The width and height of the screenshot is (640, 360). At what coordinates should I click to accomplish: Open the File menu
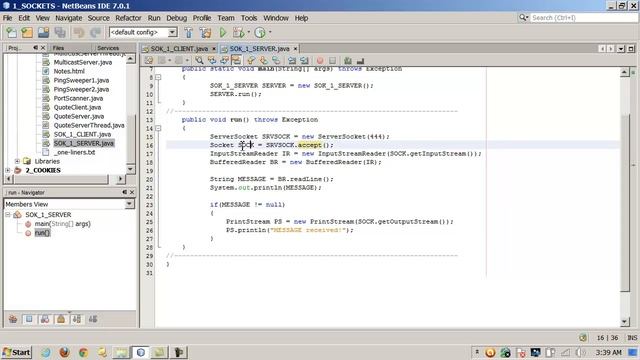[x=7, y=18]
